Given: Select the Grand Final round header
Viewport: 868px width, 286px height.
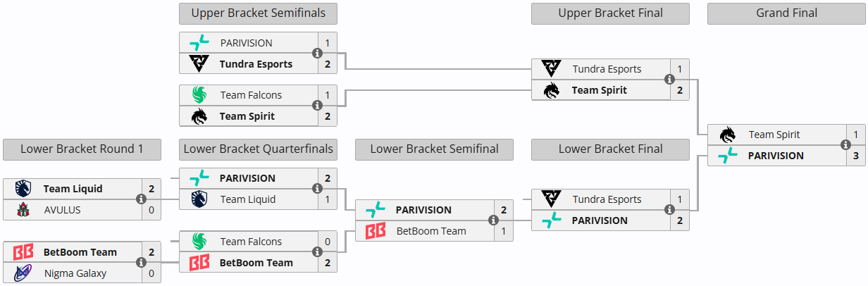Looking at the screenshot, I should coord(786,13).
